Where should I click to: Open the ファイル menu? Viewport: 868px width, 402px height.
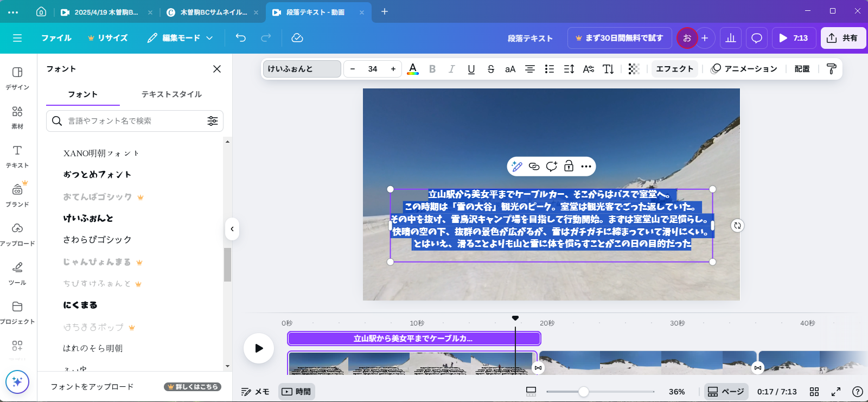click(56, 38)
